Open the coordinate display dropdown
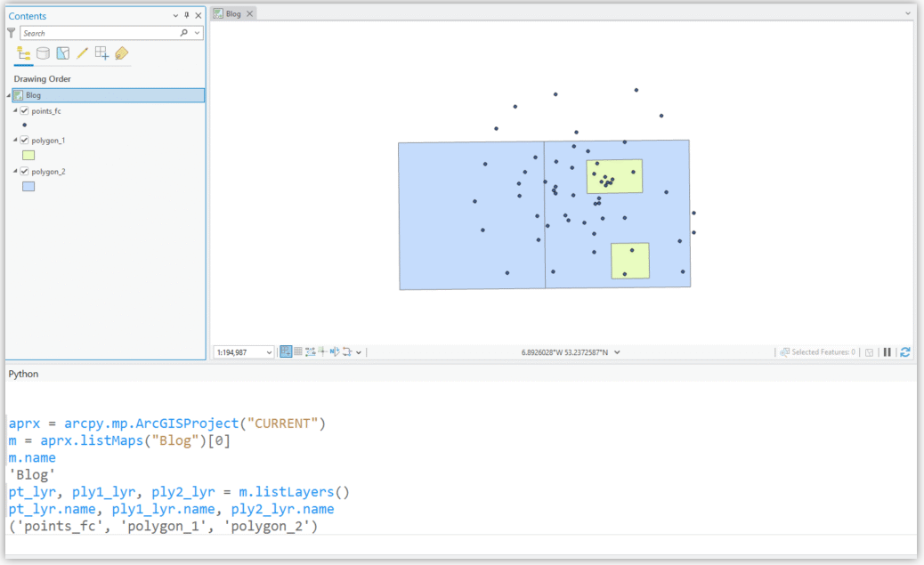 point(617,351)
